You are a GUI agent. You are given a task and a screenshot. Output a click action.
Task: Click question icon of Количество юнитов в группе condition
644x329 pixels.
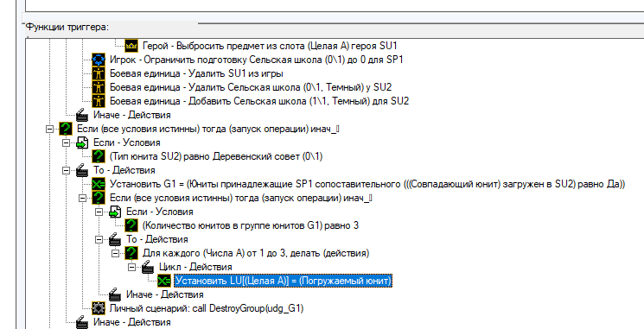pos(131,226)
